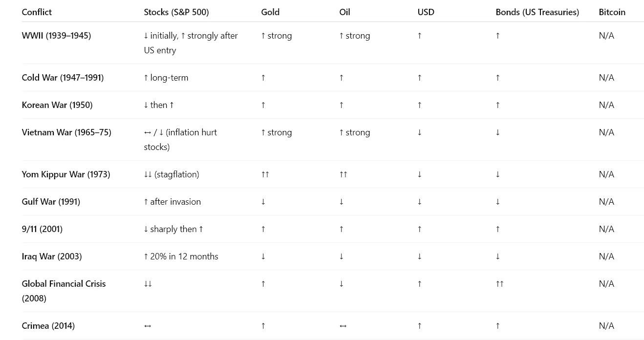Select the WWII (1939–1945) row label
The height and width of the screenshot is (340, 644).
pos(56,36)
